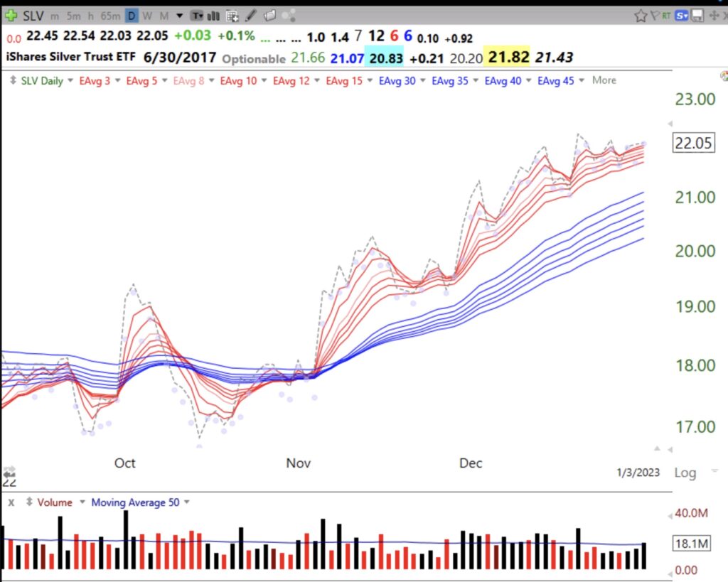Click the star favorite icon

coord(641,15)
